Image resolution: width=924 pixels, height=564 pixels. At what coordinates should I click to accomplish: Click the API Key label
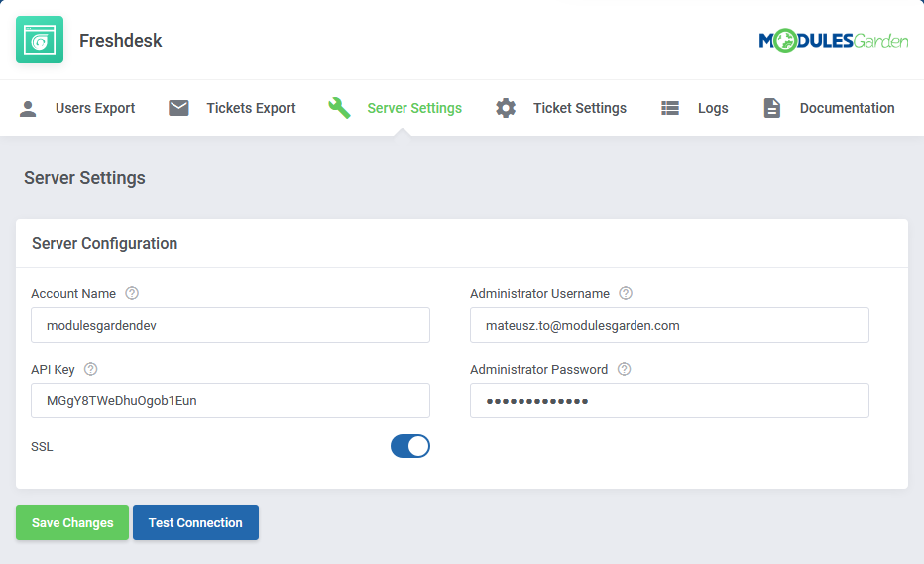click(x=53, y=370)
